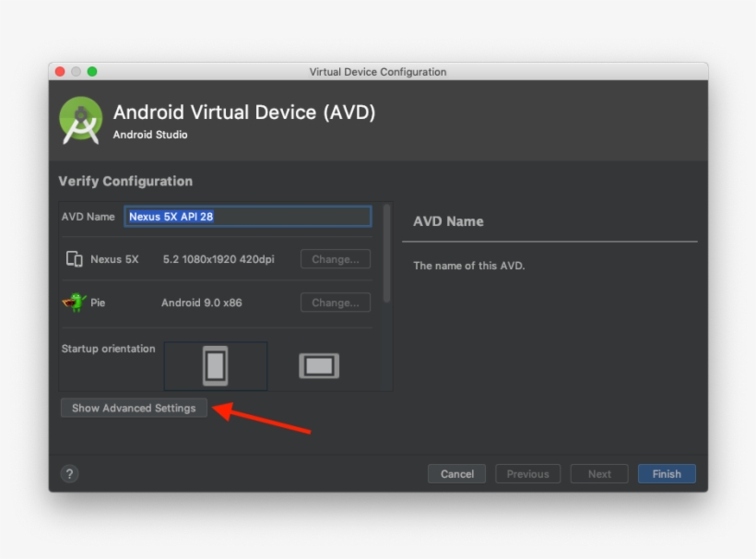
Task: Click the configuration list scrollbar
Action: click(x=387, y=254)
